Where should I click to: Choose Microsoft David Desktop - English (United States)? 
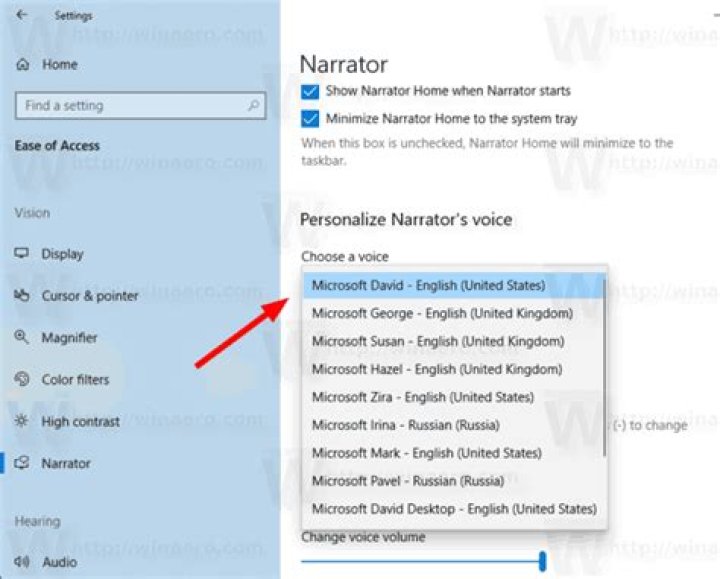coord(454,509)
